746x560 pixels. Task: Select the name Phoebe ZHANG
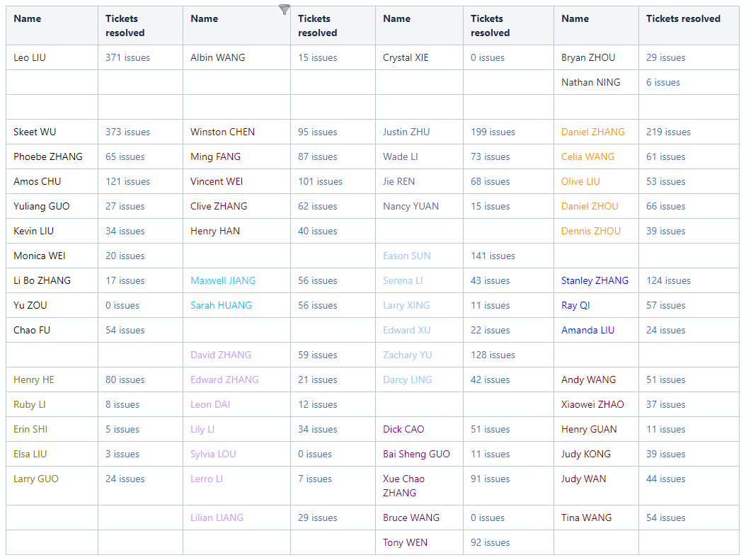coord(48,156)
